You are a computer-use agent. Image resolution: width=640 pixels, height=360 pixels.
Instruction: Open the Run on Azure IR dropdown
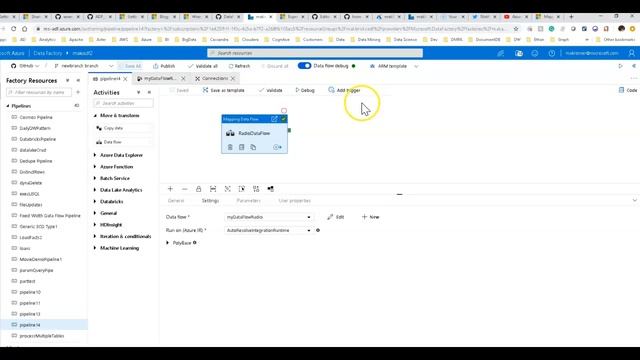tap(269, 230)
